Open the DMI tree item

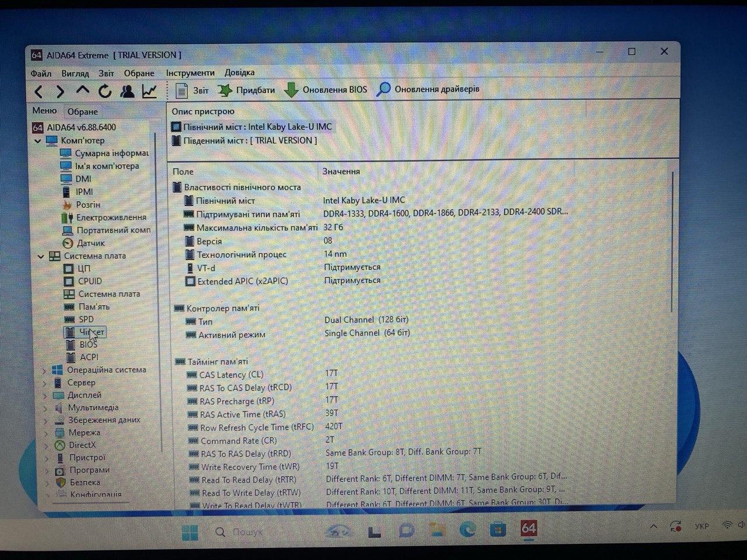point(76,179)
